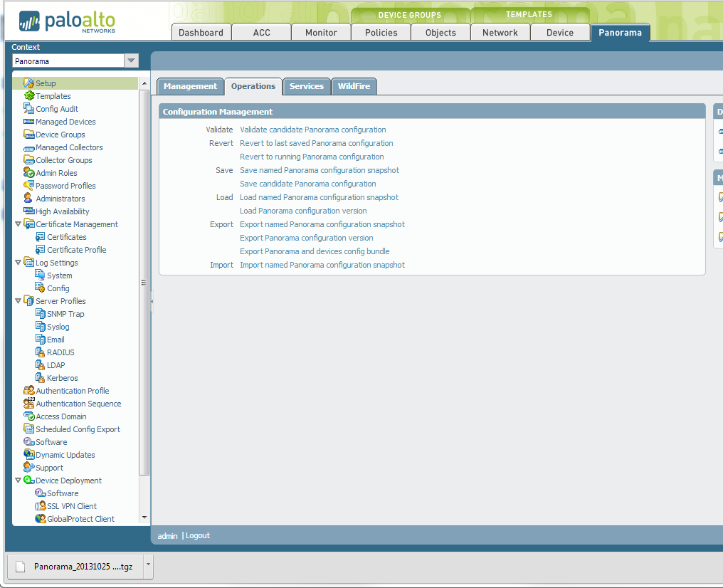The image size is (723, 588).
Task: Click the Managed Collectors icon
Action: pyautogui.click(x=29, y=149)
